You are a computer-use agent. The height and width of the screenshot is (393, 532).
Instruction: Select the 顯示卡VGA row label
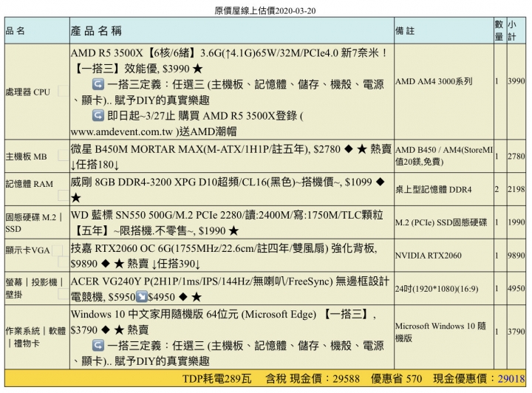pyautogui.click(x=28, y=250)
